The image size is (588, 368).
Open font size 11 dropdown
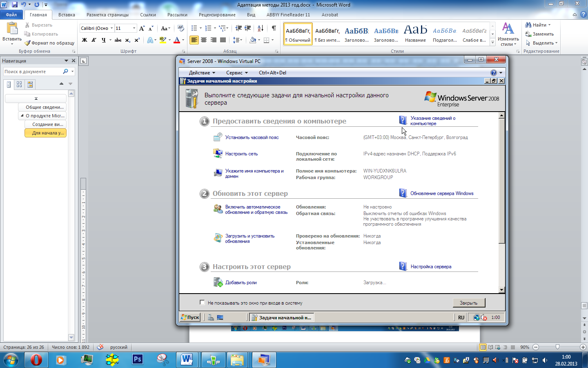coord(134,28)
